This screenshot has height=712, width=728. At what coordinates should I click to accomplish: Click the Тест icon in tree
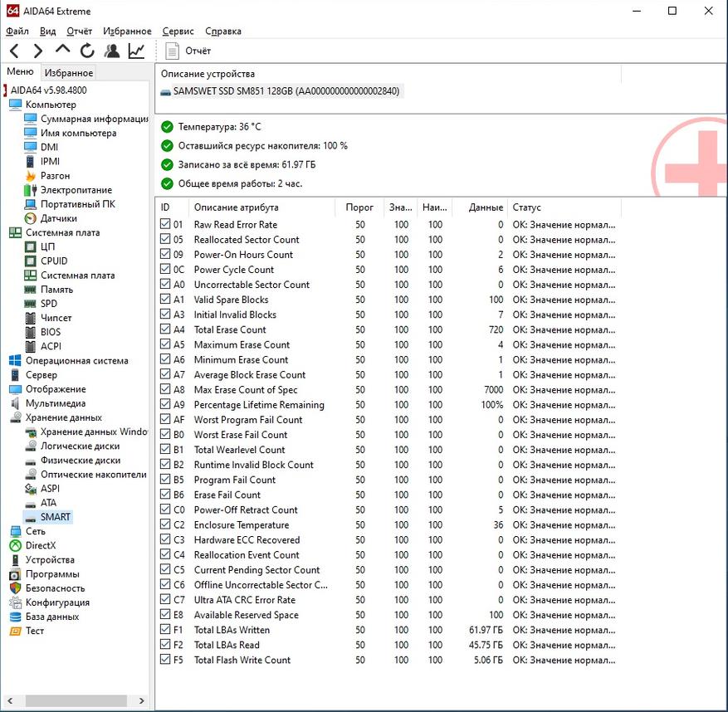[15, 631]
